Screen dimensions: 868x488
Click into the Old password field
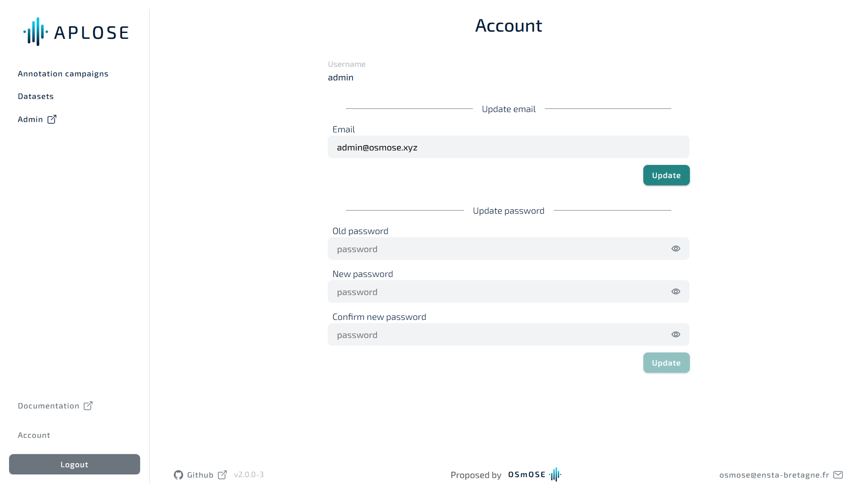click(497, 249)
